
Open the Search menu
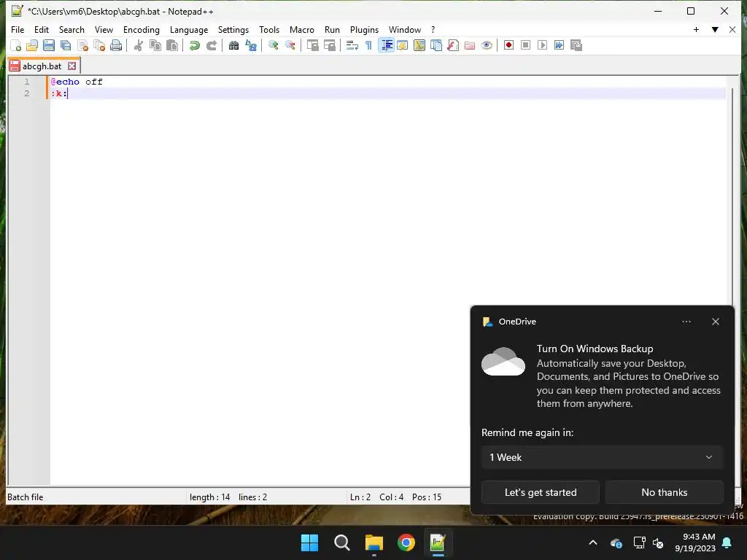pyautogui.click(x=71, y=29)
